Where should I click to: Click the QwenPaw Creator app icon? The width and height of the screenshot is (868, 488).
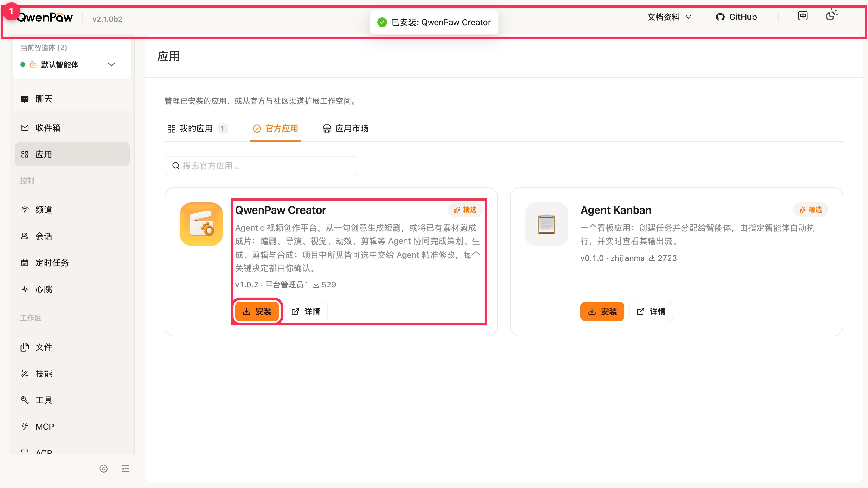201,224
